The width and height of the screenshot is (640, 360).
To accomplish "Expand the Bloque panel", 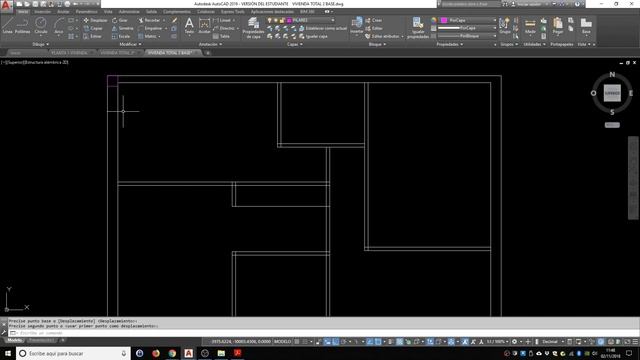I will 377,44.
